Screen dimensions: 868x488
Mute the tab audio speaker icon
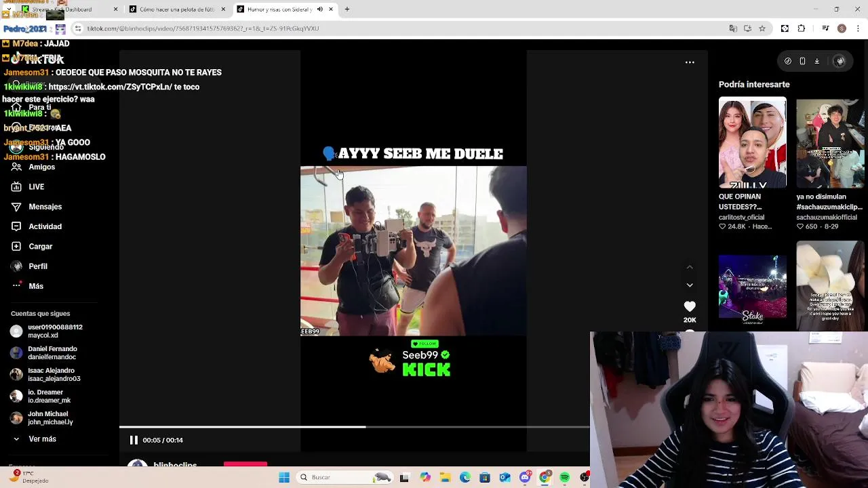(x=319, y=9)
